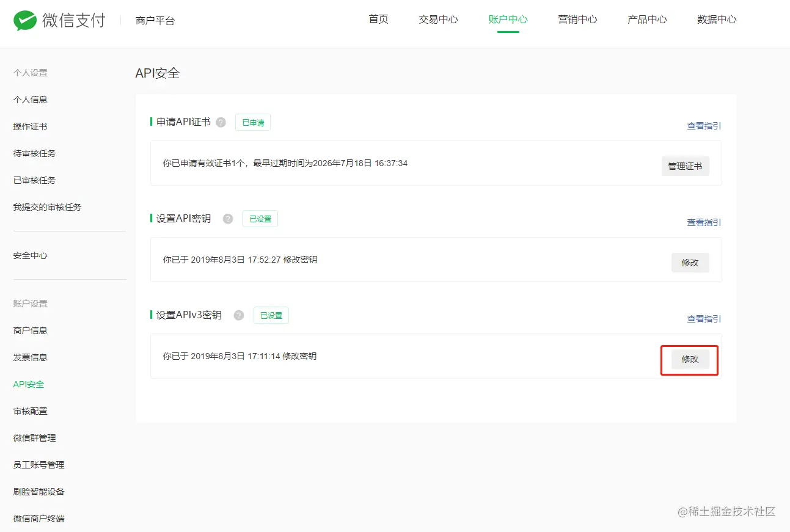The image size is (790, 532).
Task: Click the API安全 page heading
Action: tap(158, 73)
